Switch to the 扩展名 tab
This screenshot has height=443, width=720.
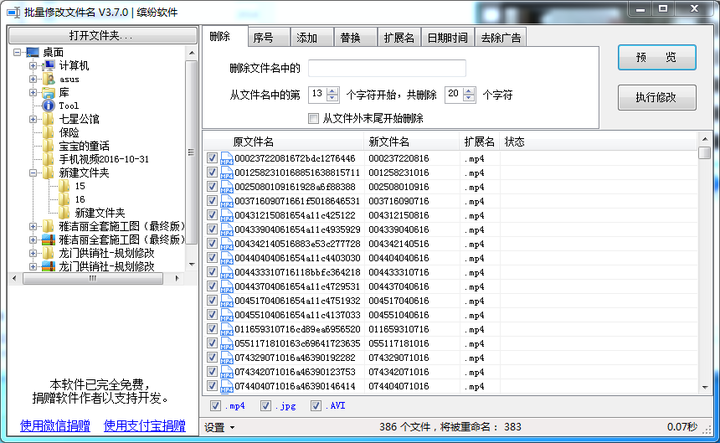tap(399, 38)
